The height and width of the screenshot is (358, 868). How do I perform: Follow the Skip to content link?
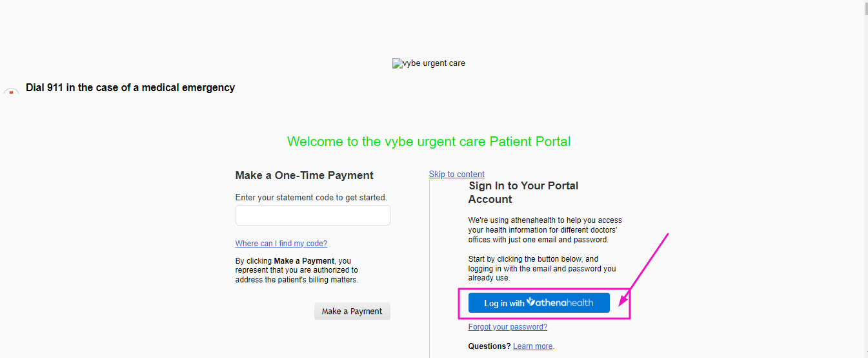pos(457,174)
